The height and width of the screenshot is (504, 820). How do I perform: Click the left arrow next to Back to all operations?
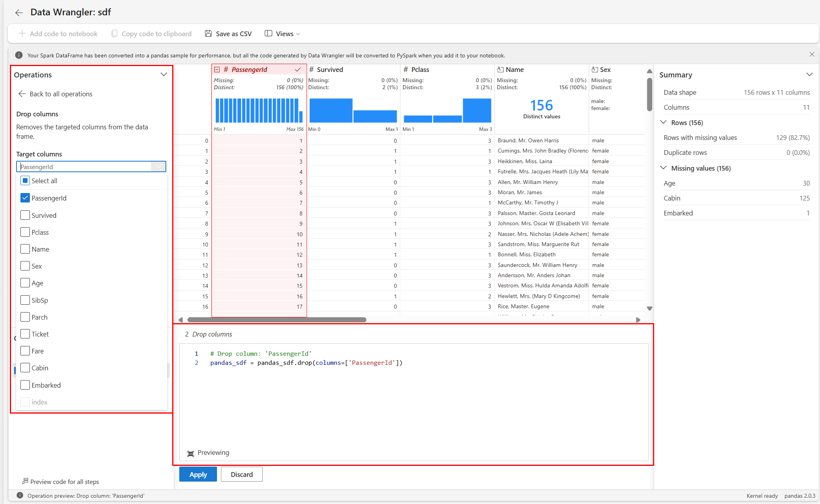coord(22,94)
